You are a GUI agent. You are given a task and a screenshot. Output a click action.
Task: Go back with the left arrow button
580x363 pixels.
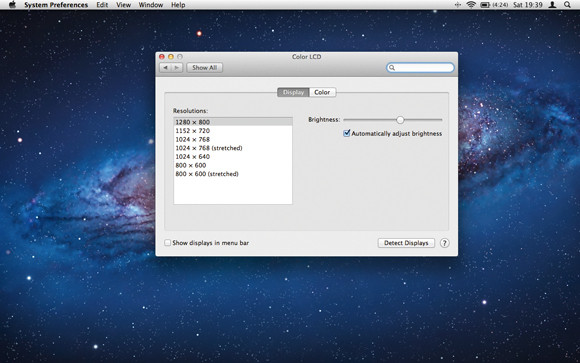[165, 68]
